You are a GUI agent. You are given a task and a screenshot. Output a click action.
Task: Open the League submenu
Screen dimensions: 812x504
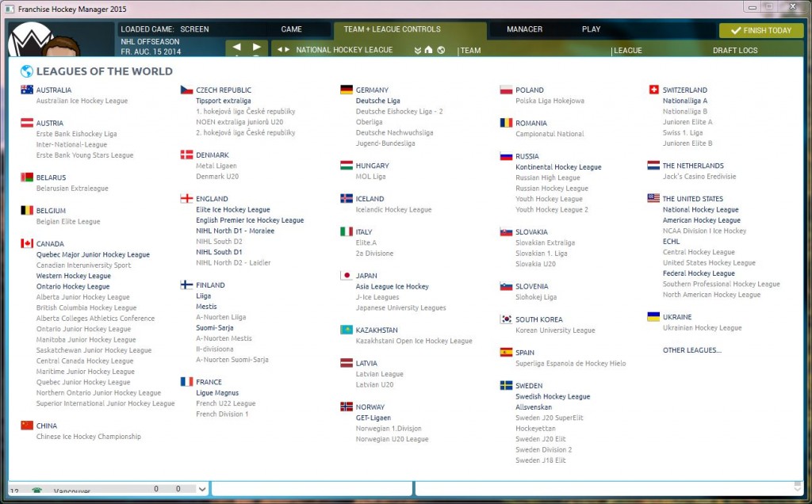pos(627,50)
